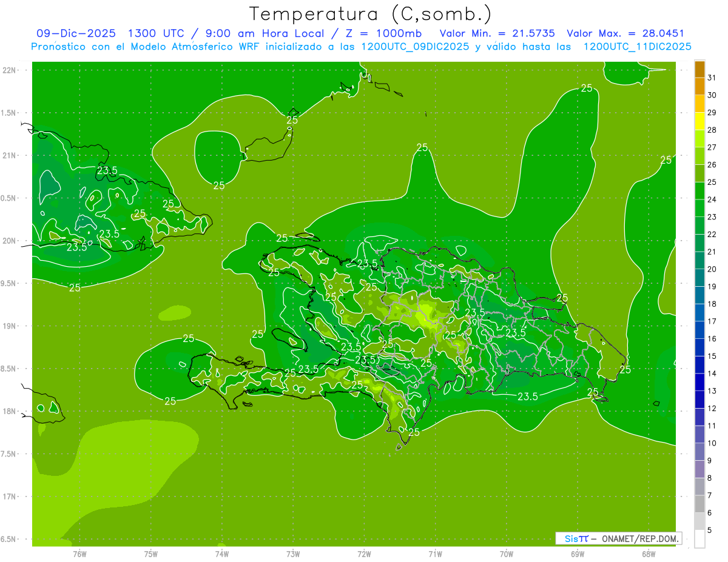Viewport: 728px width, 562px height.
Task: Click the "74W" longitude label
Action: coord(222,554)
